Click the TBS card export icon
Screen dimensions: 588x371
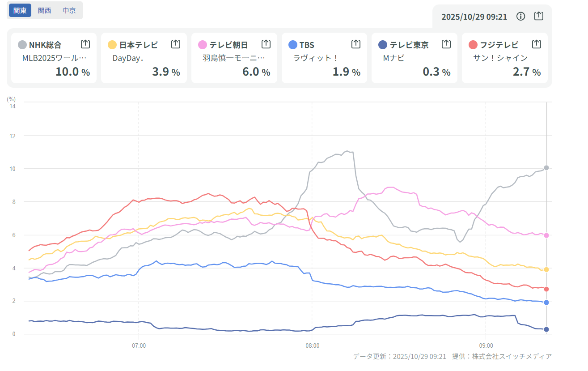[x=356, y=44]
